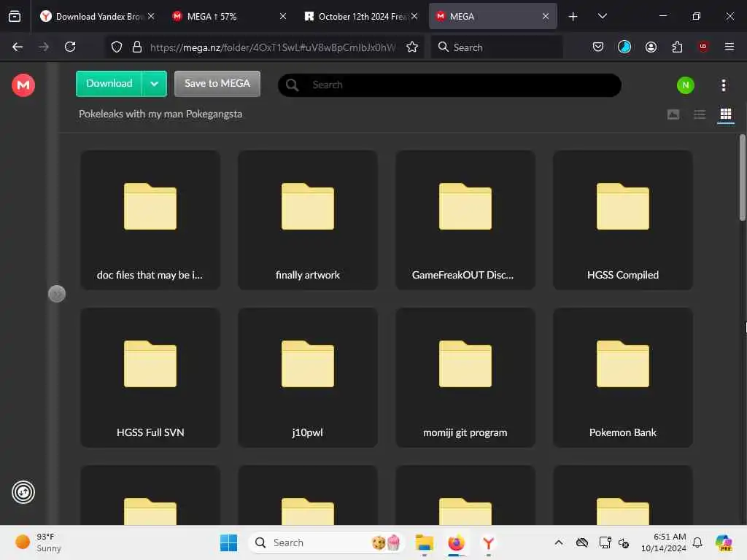Open MEGA three-dot options menu

click(723, 85)
